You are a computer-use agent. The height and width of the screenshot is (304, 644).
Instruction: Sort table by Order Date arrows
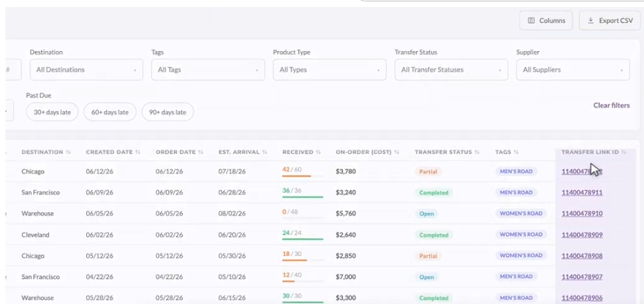tap(201, 152)
